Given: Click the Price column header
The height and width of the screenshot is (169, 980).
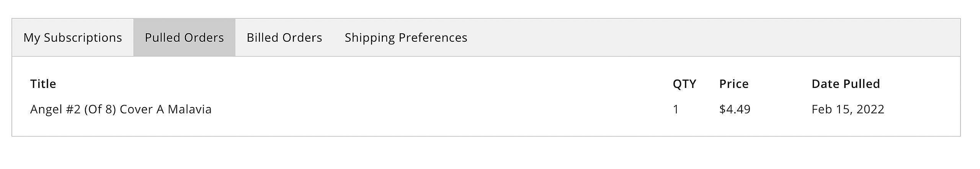Looking at the screenshot, I should pos(733,84).
